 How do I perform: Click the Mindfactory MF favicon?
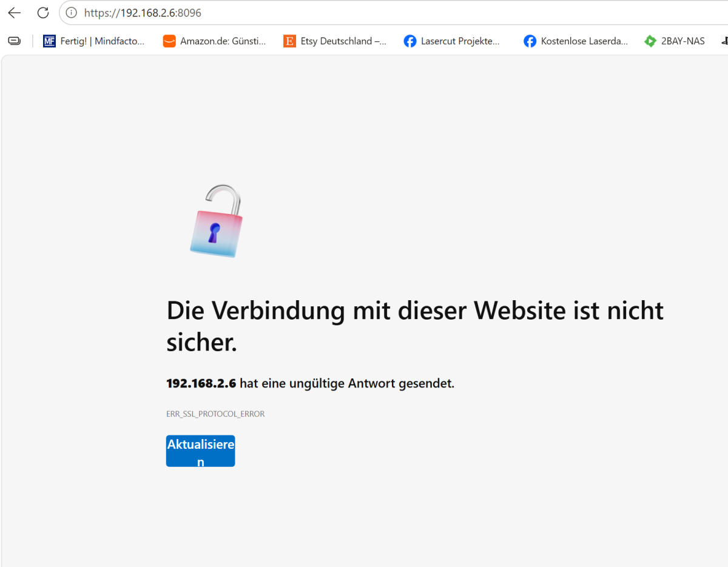point(49,41)
